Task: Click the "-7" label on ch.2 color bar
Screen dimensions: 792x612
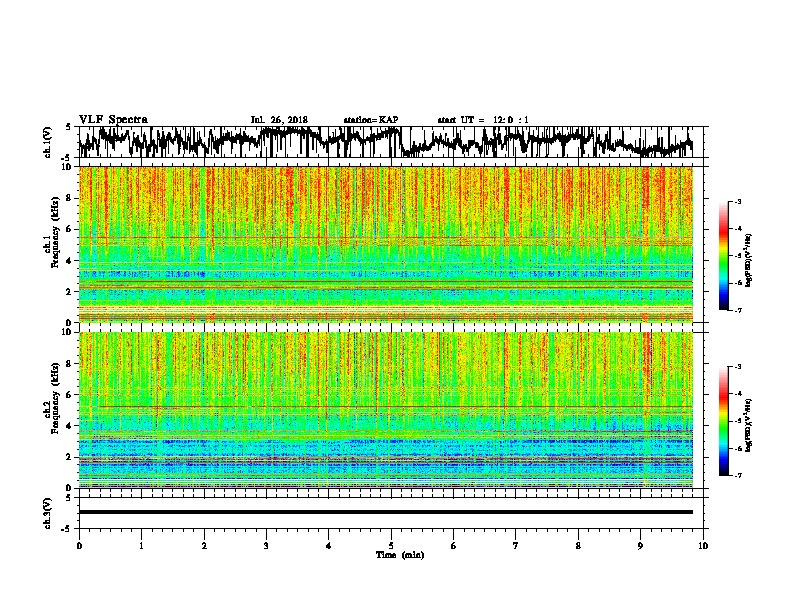Action: (x=737, y=476)
